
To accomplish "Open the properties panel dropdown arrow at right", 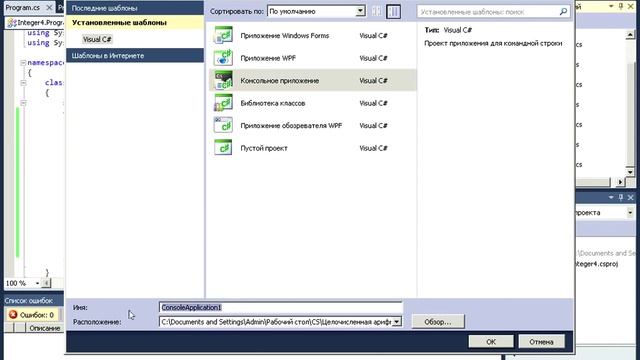I will (x=630, y=212).
